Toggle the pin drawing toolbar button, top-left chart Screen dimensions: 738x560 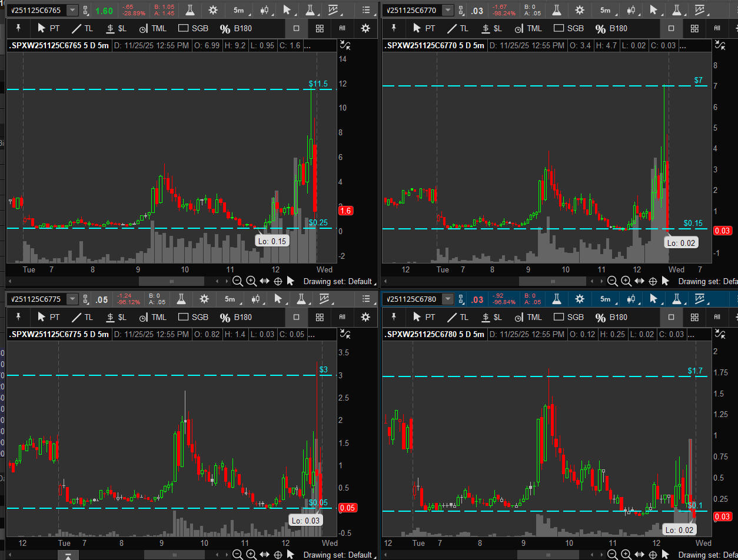(x=18, y=28)
